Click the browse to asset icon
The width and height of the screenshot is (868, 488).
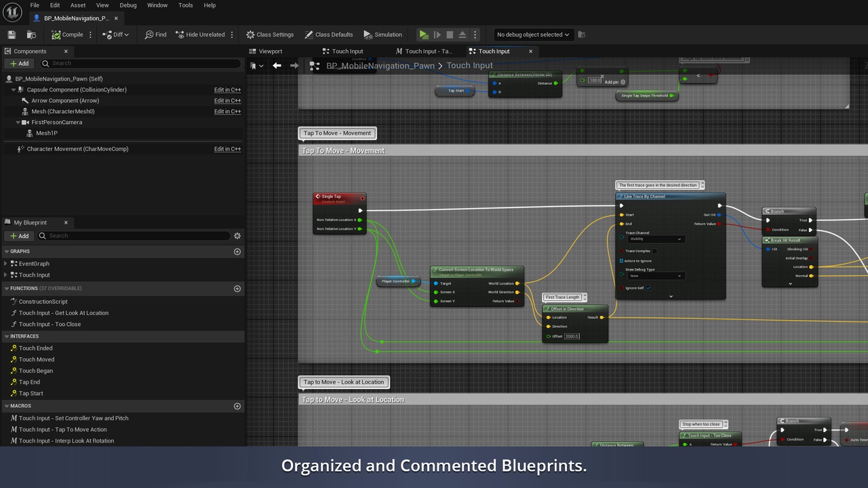pos(31,35)
